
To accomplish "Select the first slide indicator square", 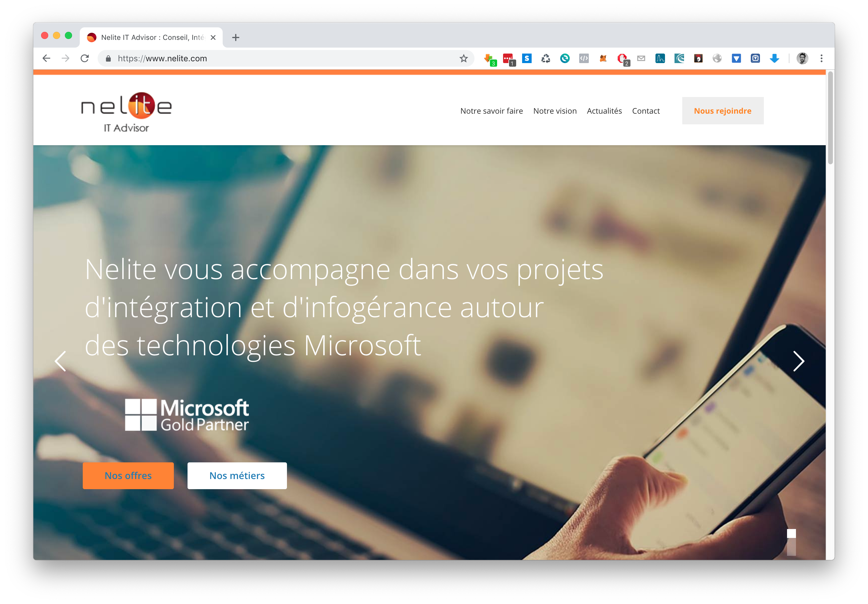I will (x=791, y=533).
